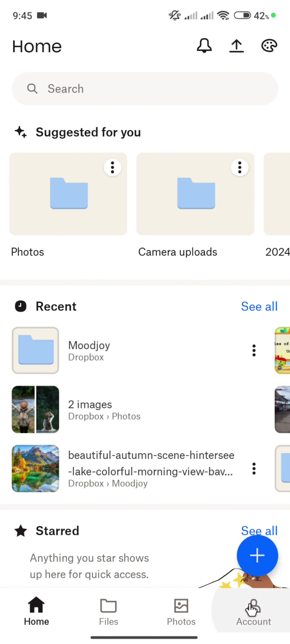Open the palette theme icon
The width and height of the screenshot is (290, 644).
coord(269,46)
